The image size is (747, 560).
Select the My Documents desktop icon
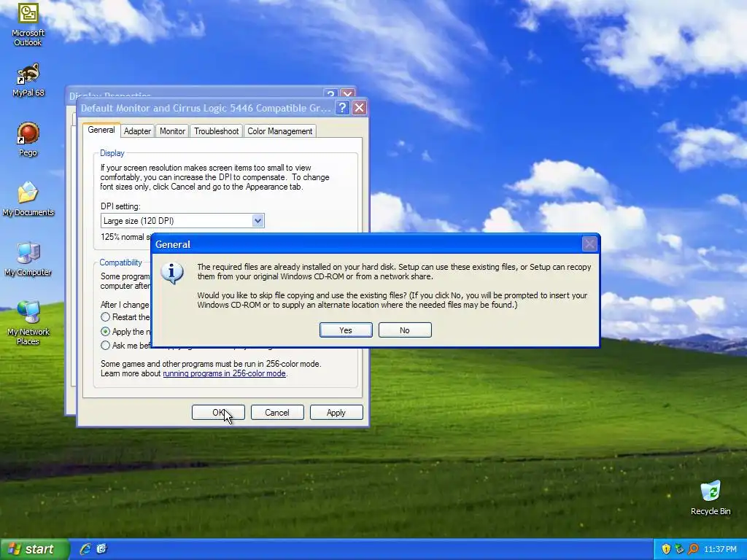(x=28, y=199)
